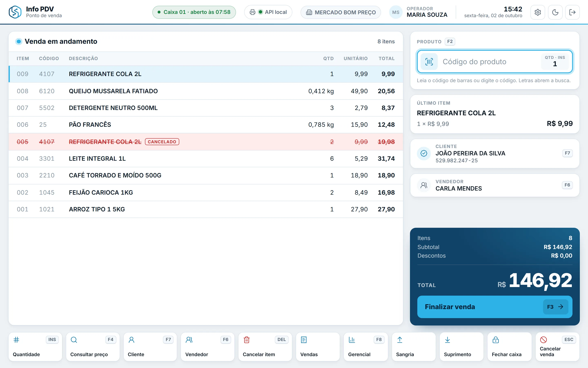The height and width of the screenshot is (368, 588).
Task: Select the FEIJÃO CARIOCA 1KG row
Action: [x=206, y=193]
